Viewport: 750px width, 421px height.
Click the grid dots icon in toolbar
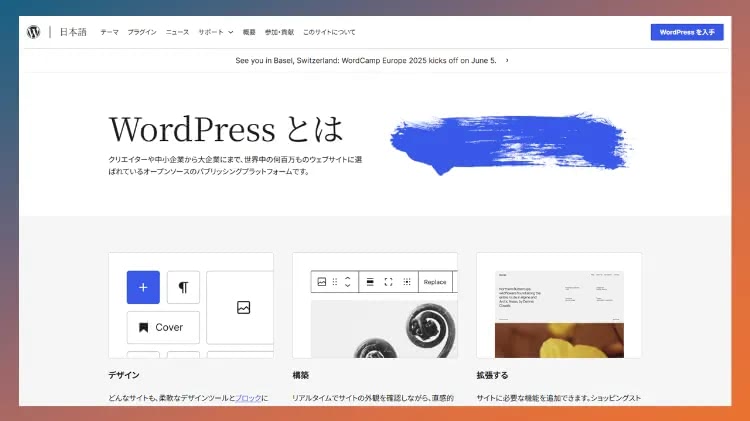pos(407,282)
